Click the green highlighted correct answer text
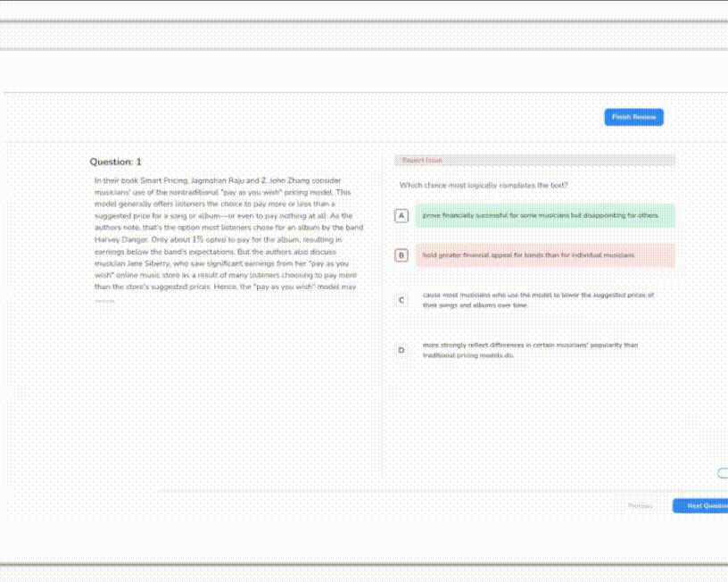Viewport: 728px width, 582px height. click(x=541, y=215)
